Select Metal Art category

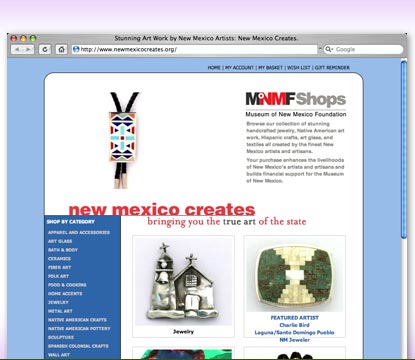60,311
